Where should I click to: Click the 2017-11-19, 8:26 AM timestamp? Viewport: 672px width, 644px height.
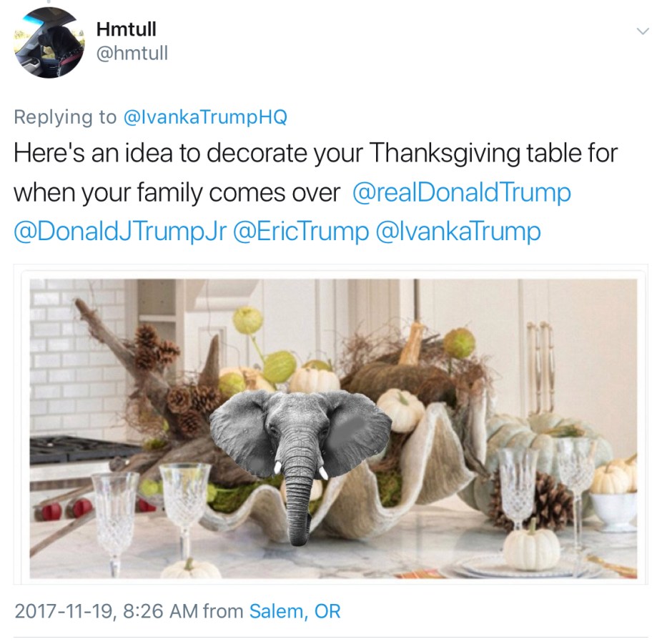click(107, 611)
